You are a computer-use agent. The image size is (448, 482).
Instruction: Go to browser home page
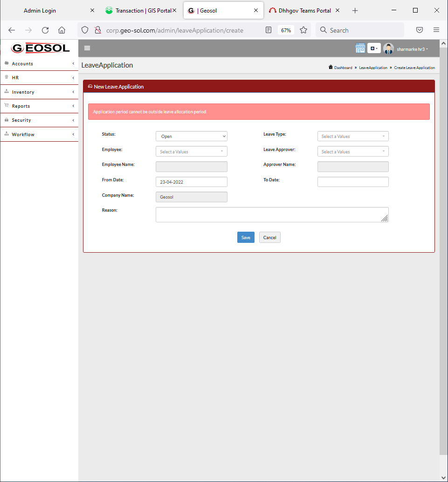pos(62,30)
